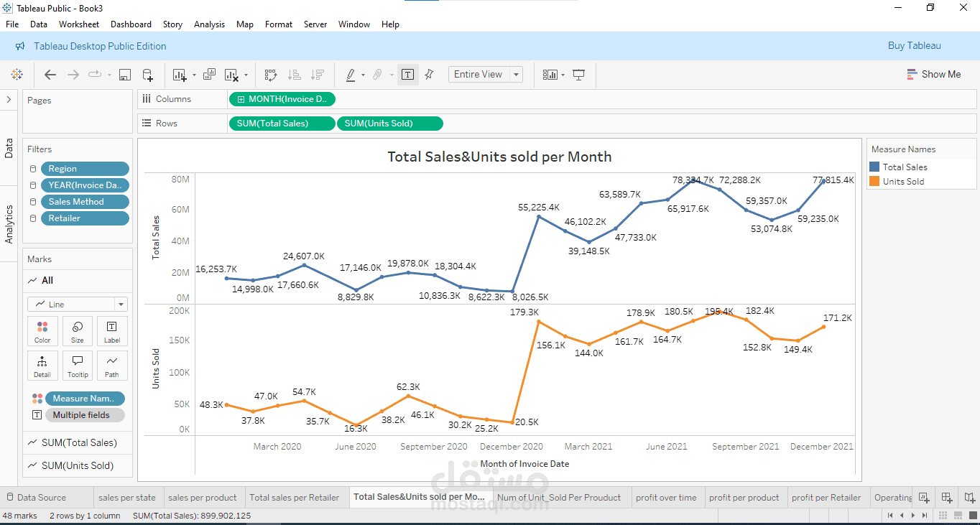Open new worksheet dropdown arrow

tap(194, 75)
